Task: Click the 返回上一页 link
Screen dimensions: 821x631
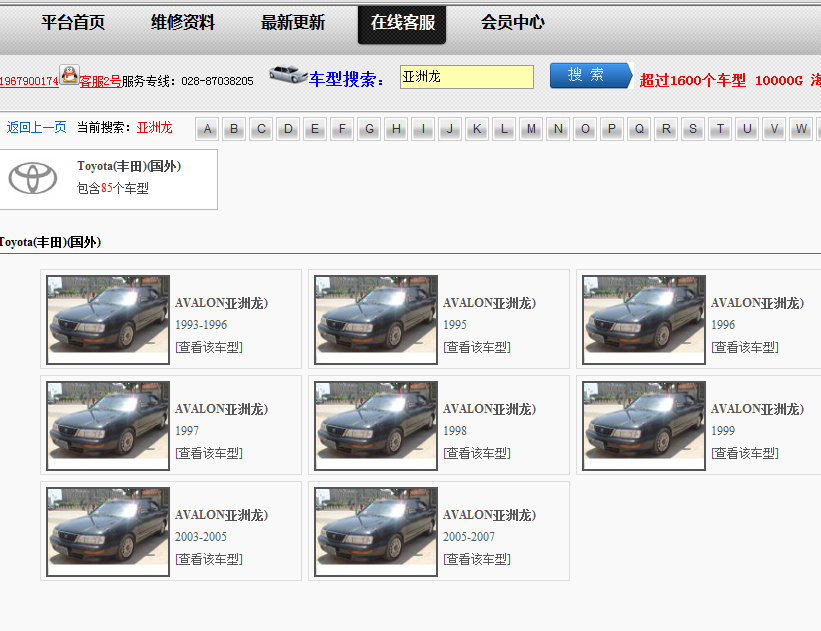Action: tap(37, 127)
